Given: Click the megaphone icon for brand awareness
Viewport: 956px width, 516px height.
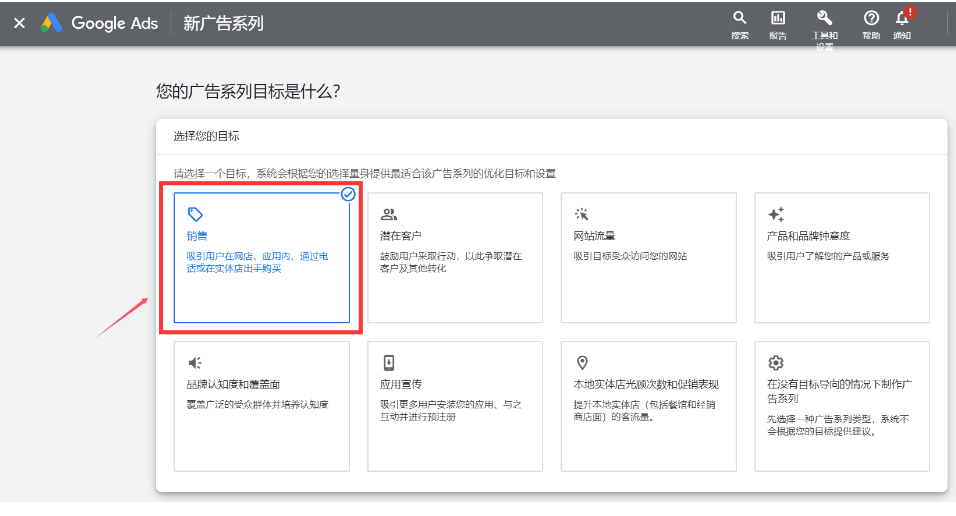Looking at the screenshot, I should click(195, 363).
